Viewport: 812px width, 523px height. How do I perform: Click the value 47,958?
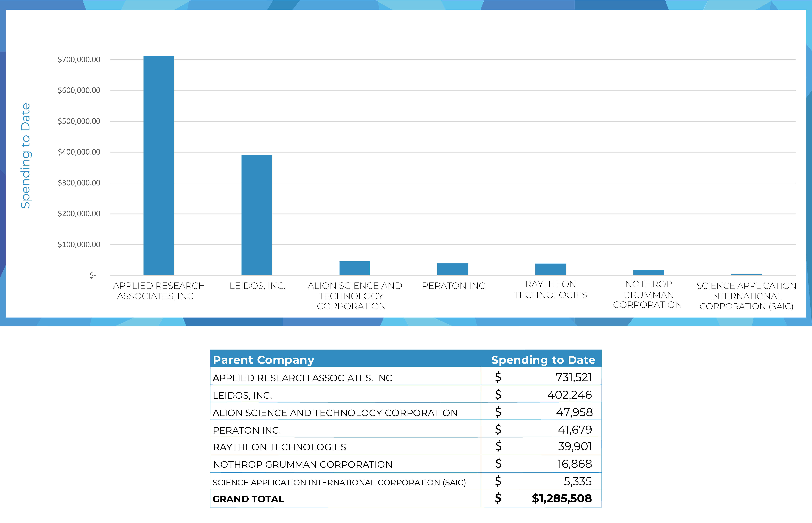(x=574, y=412)
